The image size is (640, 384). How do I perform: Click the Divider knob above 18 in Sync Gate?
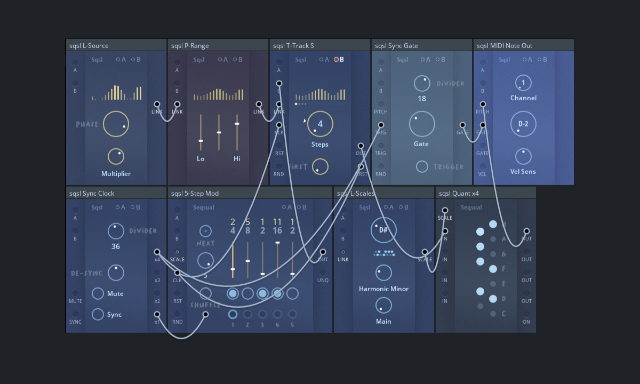(x=422, y=83)
